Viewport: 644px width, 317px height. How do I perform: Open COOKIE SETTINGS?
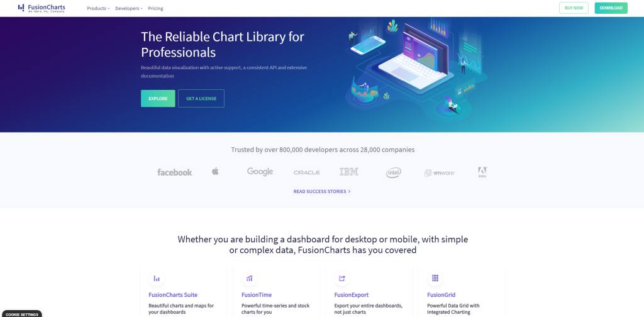(22, 314)
